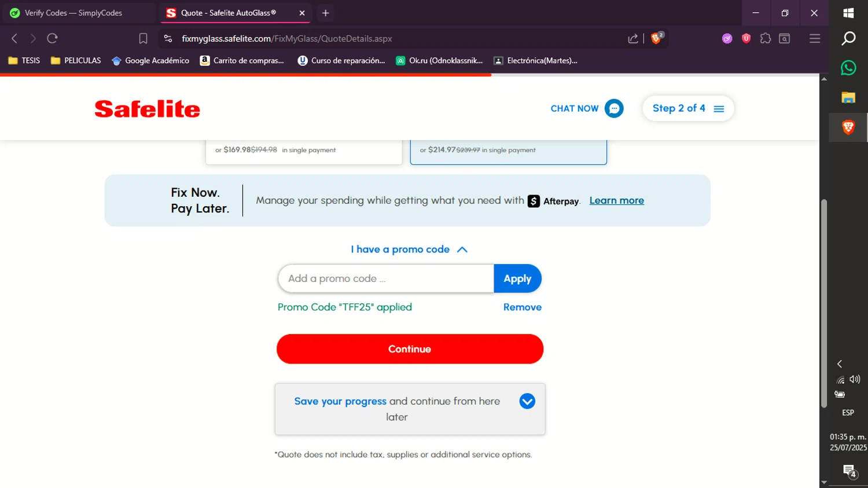The image size is (868, 488).
Task: Click the Save your progress link text
Action: [340, 401]
